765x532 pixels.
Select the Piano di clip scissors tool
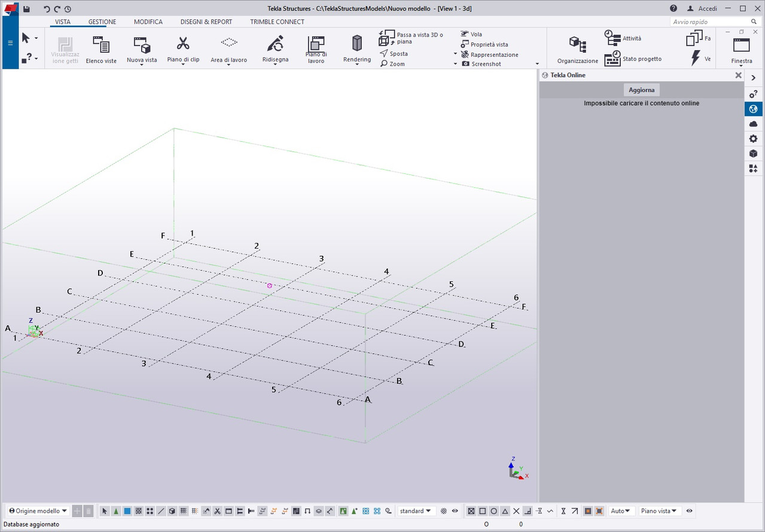pyautogui.click(x=183, y=49)
